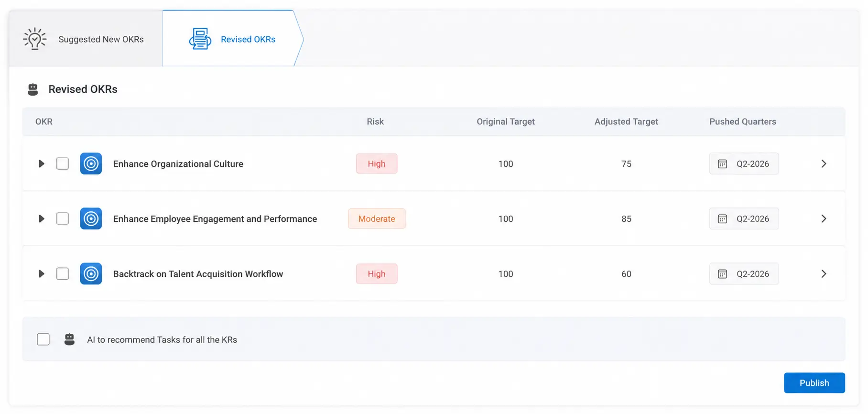Viewport: 868px width, 414px height.
Task: Click the Risk column header
Action: [375, 121]
